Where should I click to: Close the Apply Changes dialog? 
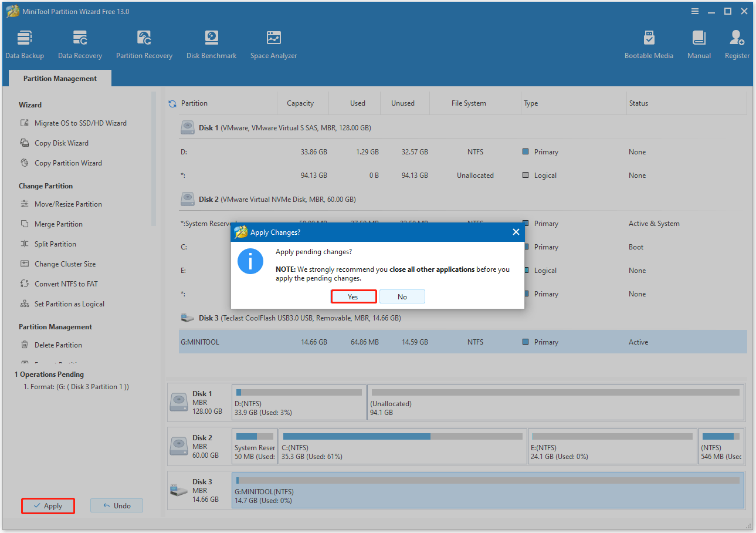point(516,232)
